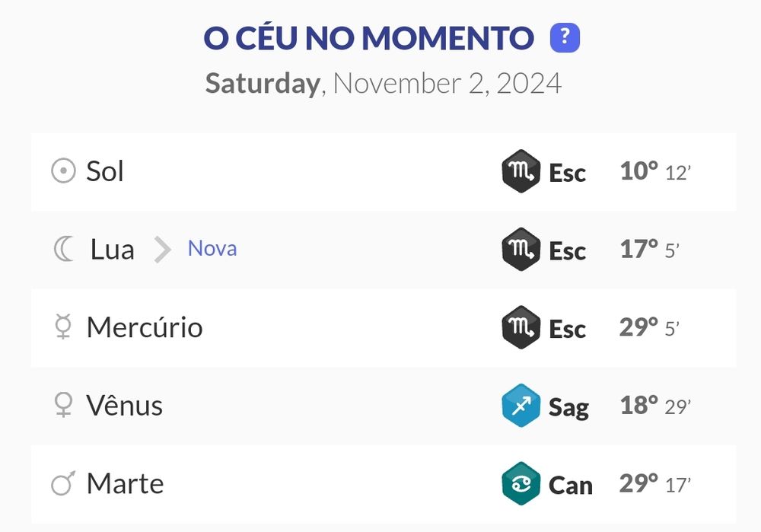Expand the chevron arrow next to Lua

coord(161,249)
